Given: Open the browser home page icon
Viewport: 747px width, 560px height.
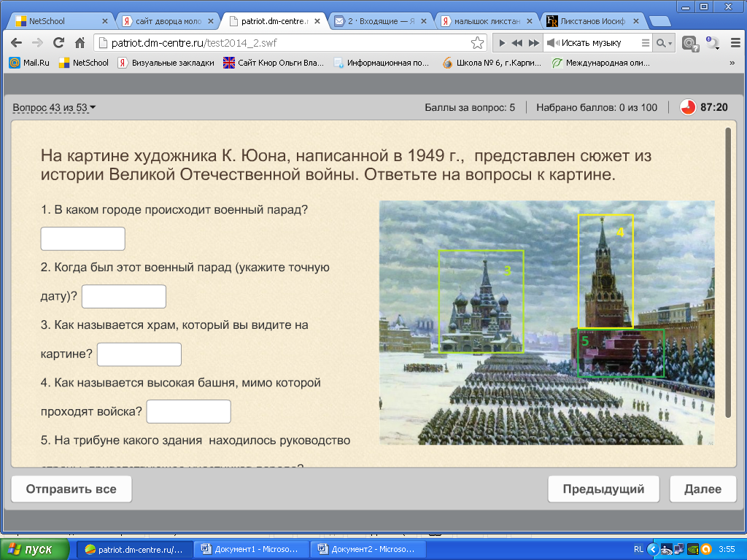Looking at the screenshot, I should [x=80, y=43].
